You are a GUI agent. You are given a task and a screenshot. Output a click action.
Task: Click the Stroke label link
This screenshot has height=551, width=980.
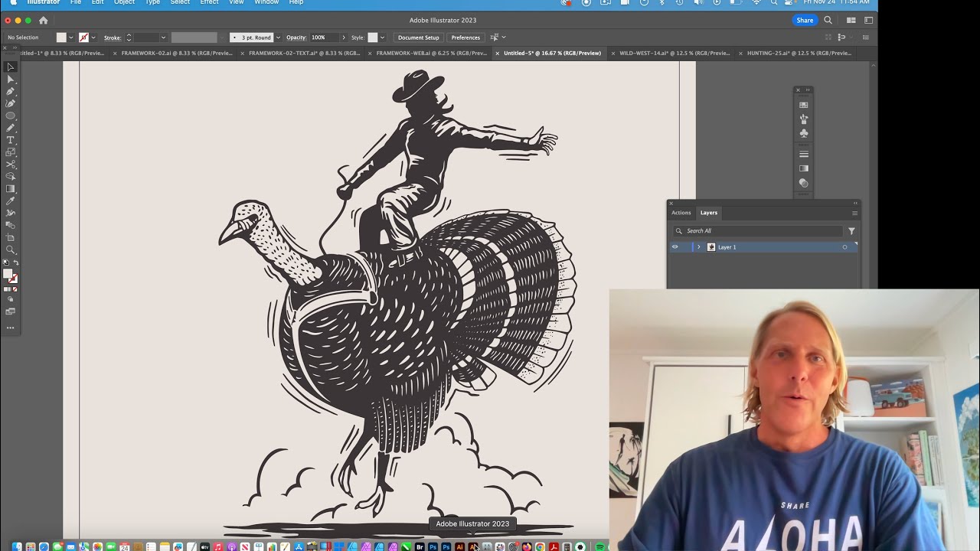[113, 37]
